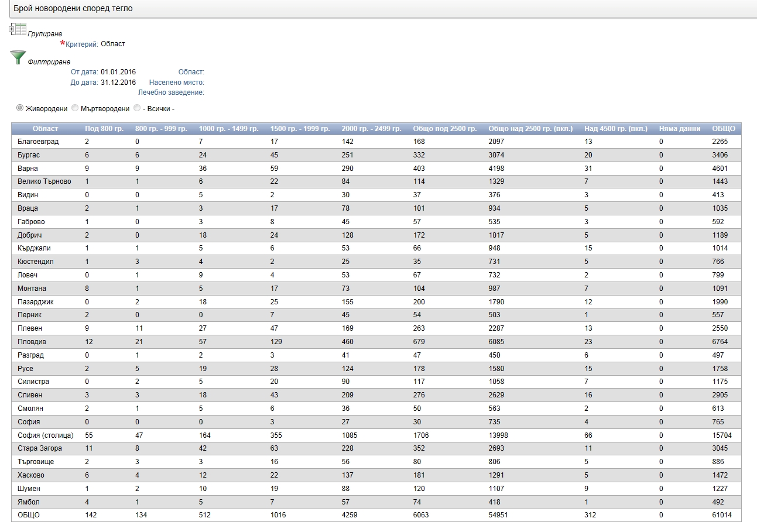Select the Живородени radio button

[20, 108]
